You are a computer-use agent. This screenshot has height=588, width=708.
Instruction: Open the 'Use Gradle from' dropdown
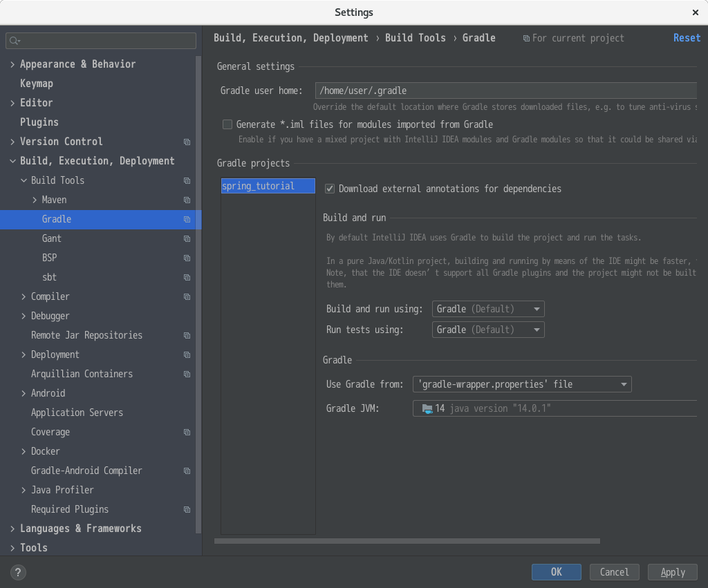click(x=522, y=384)
